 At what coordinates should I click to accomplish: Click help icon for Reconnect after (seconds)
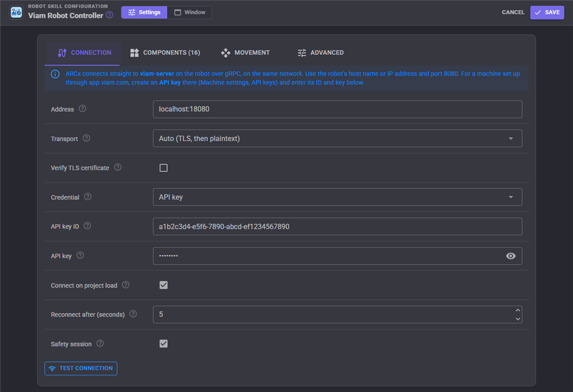(133, 314)
